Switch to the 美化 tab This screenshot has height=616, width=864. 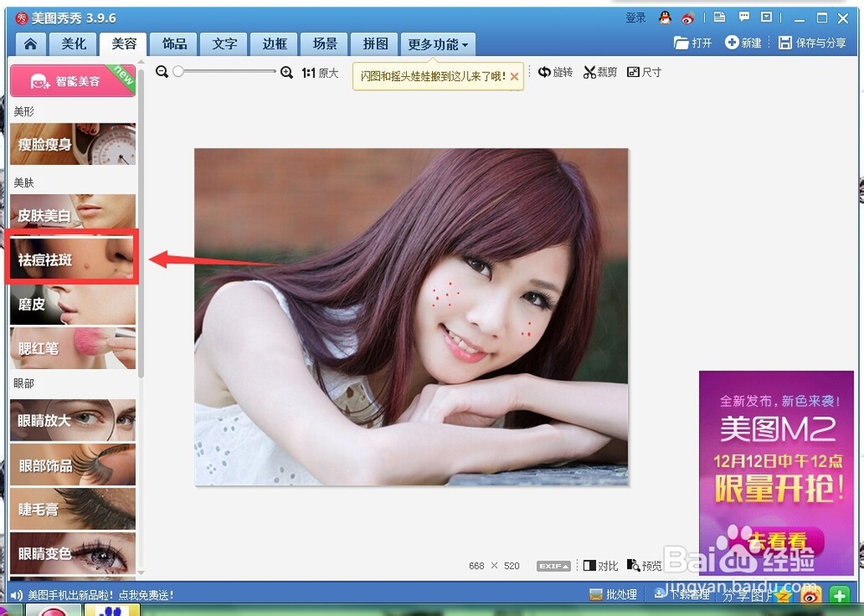pyautogui.click(x=73, y=44)
